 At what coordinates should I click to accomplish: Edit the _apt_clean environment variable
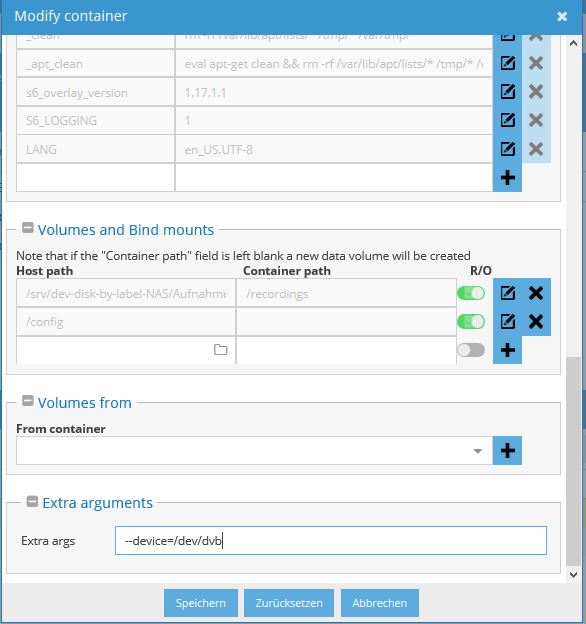tap(507, 63)
